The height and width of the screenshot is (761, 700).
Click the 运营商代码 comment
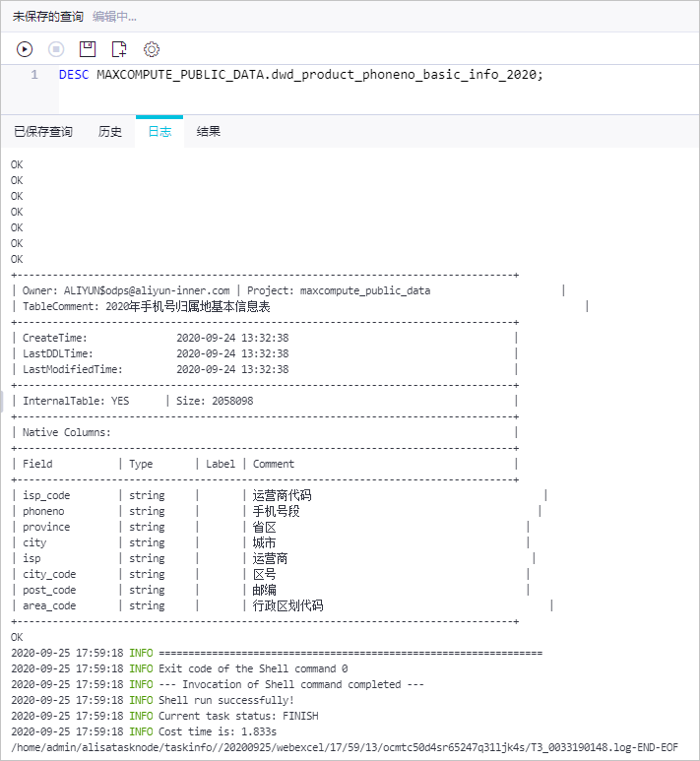tap(282, 495)
